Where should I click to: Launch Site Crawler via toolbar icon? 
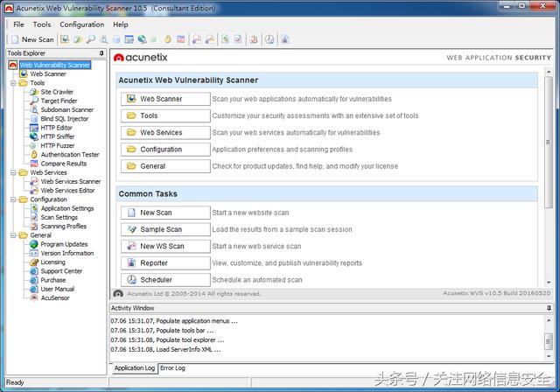(78, 39)
